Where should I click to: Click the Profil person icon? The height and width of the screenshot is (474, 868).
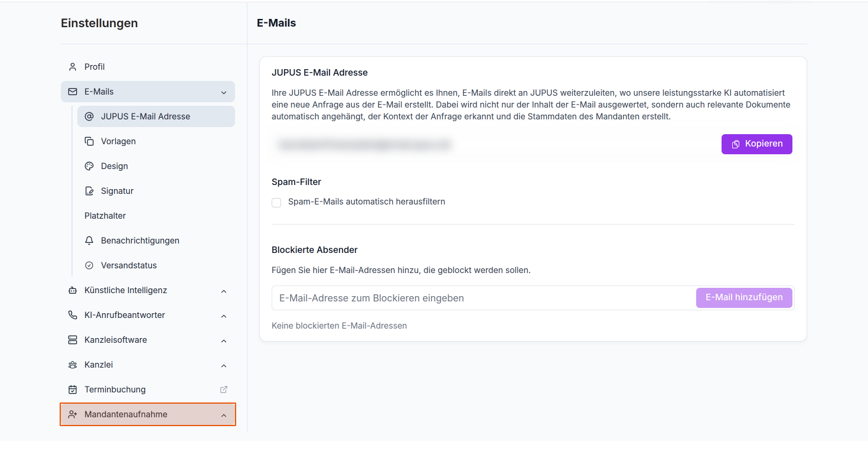tap(73, 67)
